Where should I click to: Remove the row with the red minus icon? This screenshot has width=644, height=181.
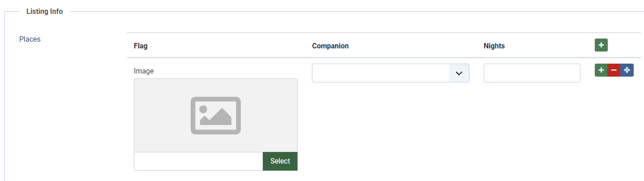tap(614, 70)
